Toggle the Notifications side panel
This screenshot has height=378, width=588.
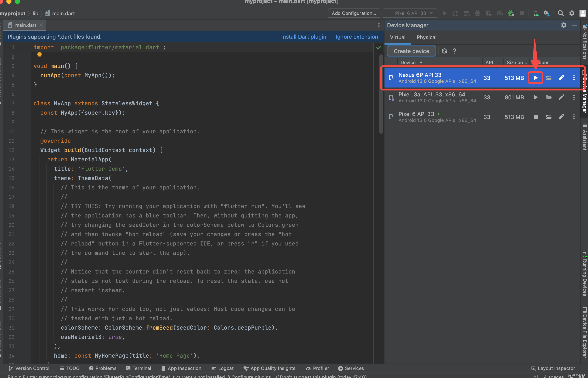point(585,42)
